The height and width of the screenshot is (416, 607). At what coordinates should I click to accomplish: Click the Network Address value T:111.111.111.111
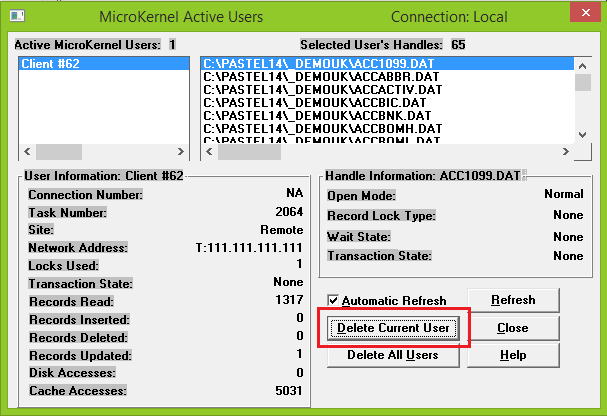click(249, 248)
